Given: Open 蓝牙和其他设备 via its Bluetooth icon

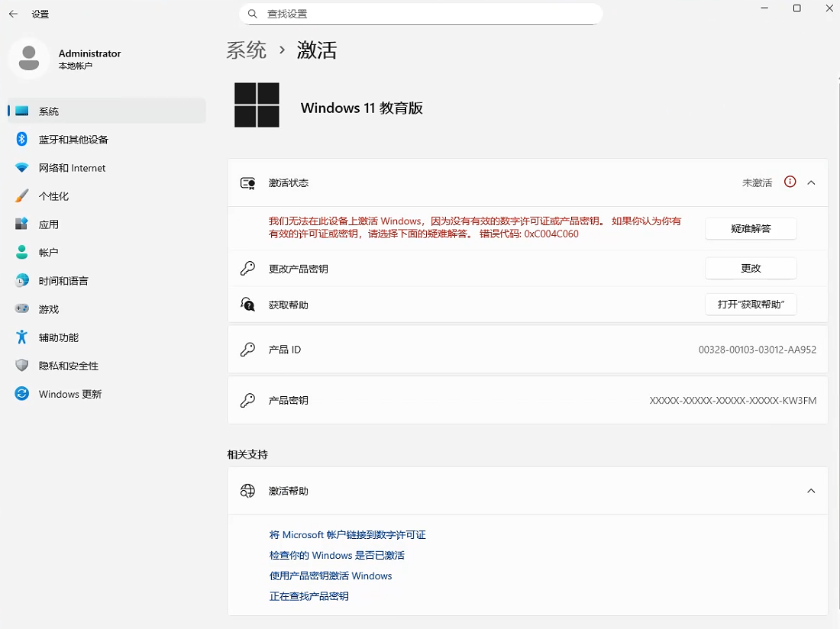Looking at the screenshot, I should (x=22, y=139).
